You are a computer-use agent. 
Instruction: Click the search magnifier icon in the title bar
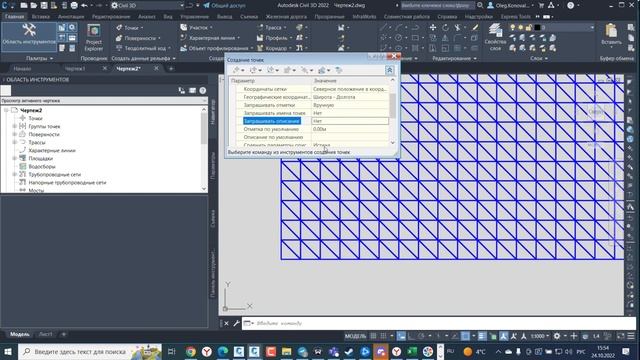click(x=480, y=5)
